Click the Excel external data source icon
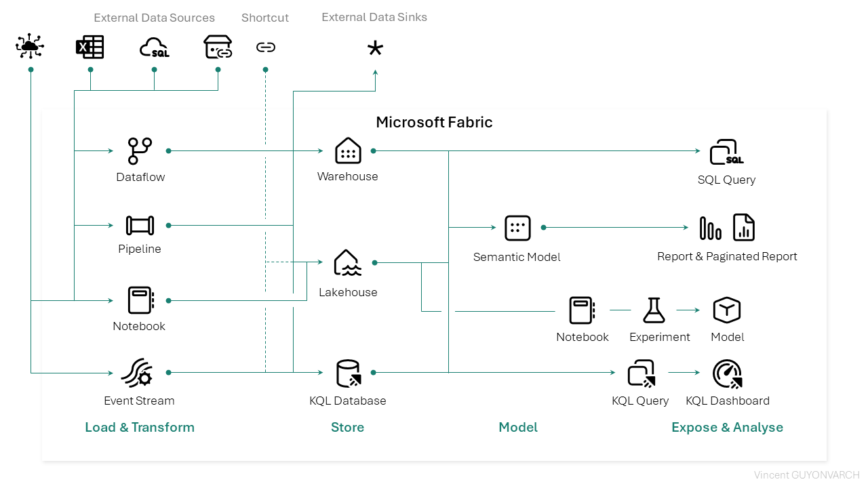 pyautogui.click(x=90, y=47)
